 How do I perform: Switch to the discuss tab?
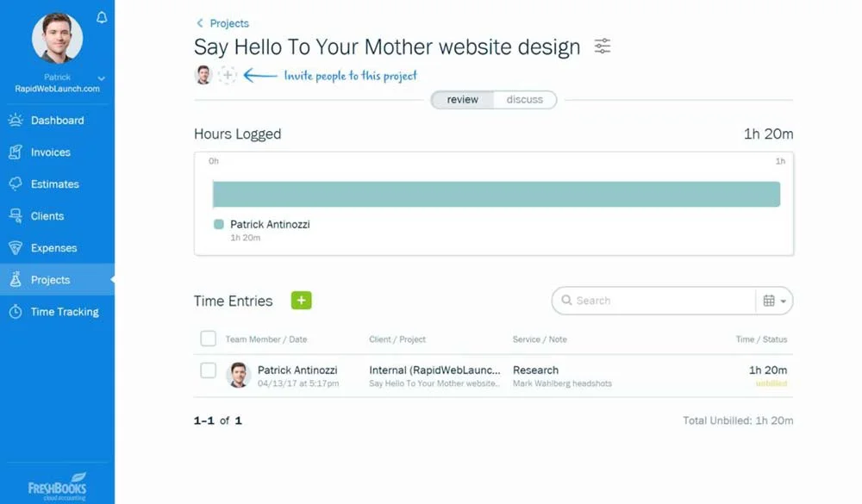(526, 99)
